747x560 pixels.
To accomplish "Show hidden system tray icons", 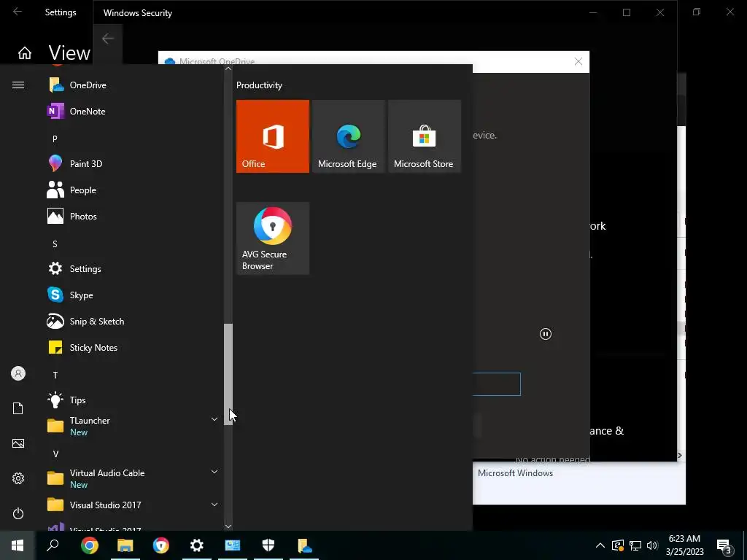I will pos(600,545).
